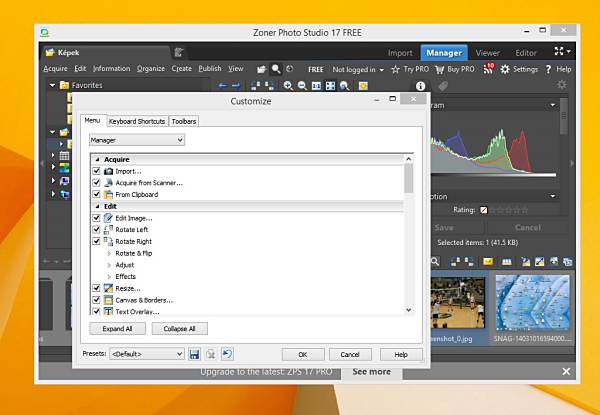Open Settings gear in main toolbar
Image resolution: width=600 pixels, height=415 pixels.
(505, 69)
